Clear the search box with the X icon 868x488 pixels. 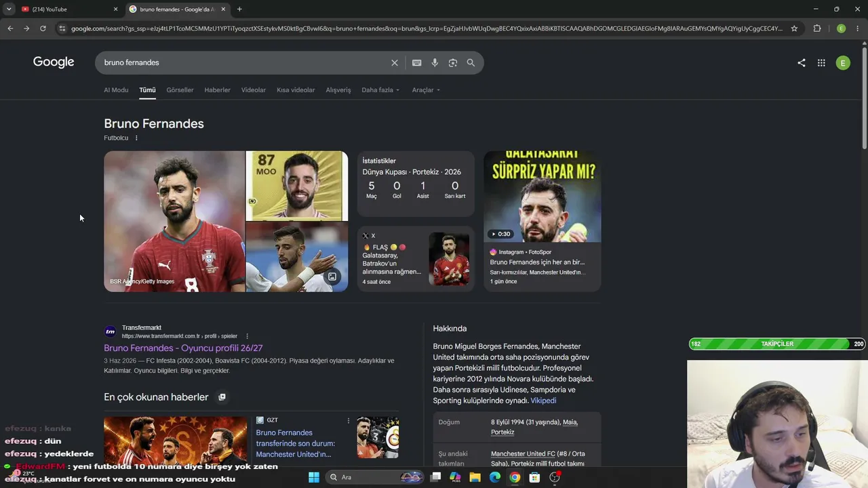click(x=395, y=62)
